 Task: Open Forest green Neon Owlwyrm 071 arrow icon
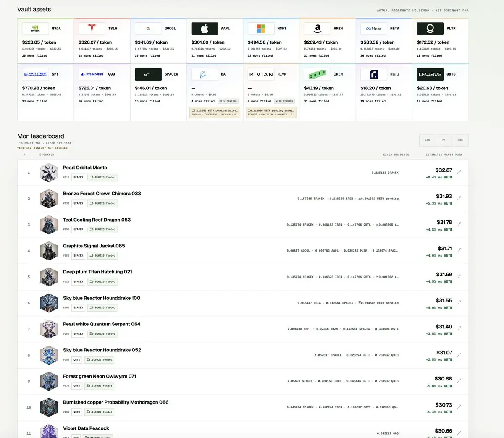[x=459, y=380]
